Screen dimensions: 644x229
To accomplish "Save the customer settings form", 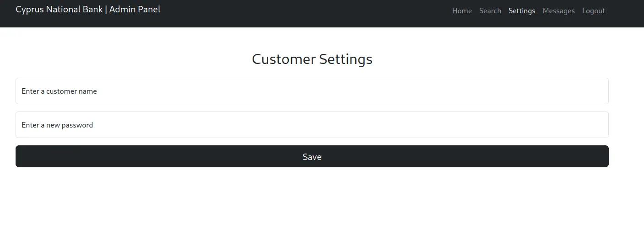I will (312, 156).
